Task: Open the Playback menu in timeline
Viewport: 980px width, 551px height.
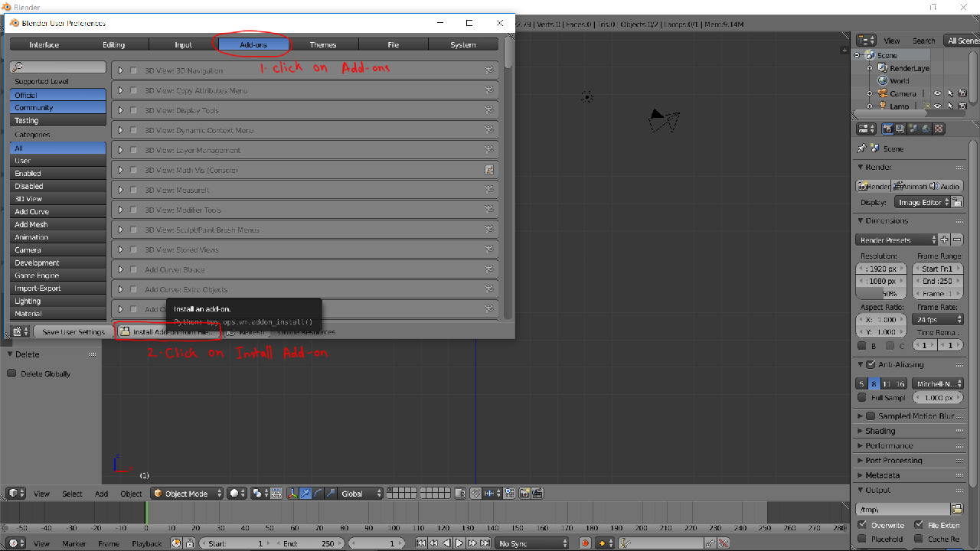Action: click(x=146, y=543)
